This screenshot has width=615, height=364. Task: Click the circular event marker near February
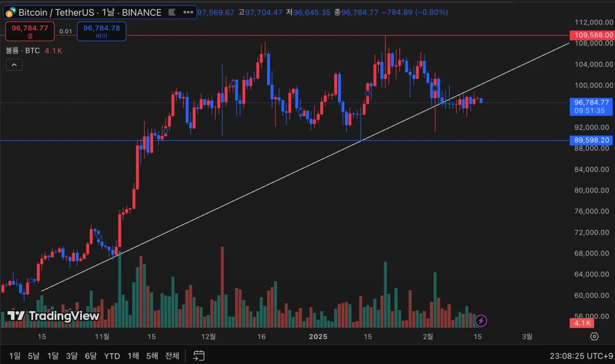(435, 89)
